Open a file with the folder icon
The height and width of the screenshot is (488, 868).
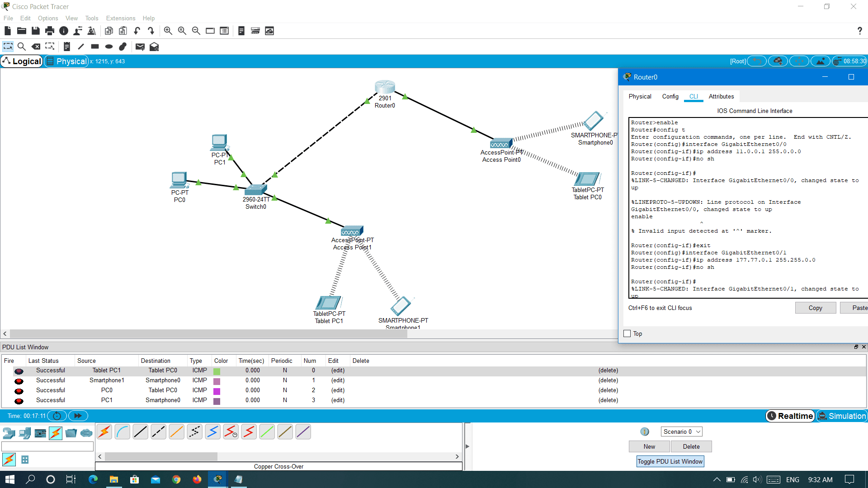coord(22,31)
